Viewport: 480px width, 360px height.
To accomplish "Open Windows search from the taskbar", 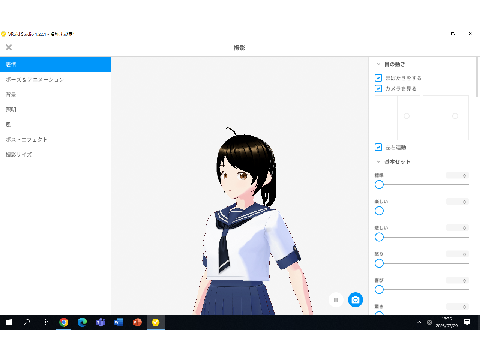I will point(27,322).
